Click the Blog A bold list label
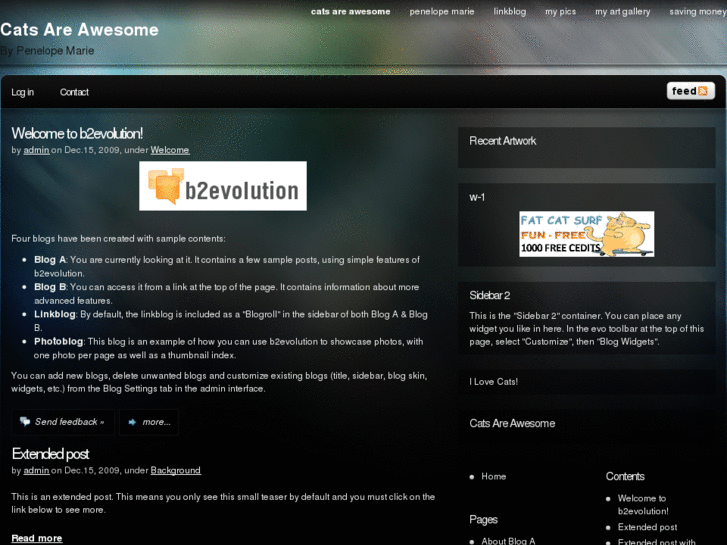 point(51,260)
